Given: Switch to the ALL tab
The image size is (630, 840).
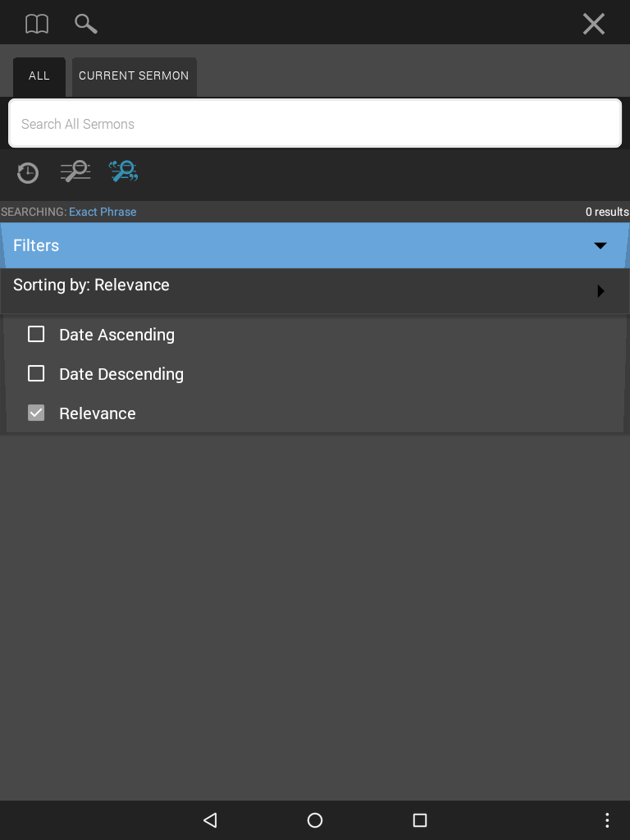Looking at the screenshot, I should 39,76.
